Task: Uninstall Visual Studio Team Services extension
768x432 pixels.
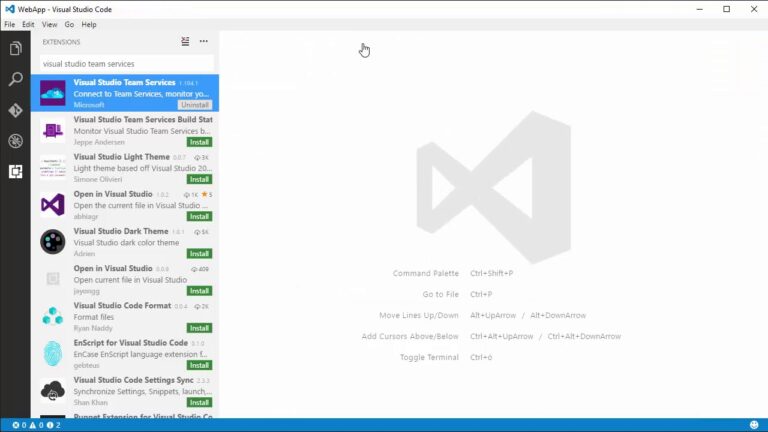Action: coord(195,105)
